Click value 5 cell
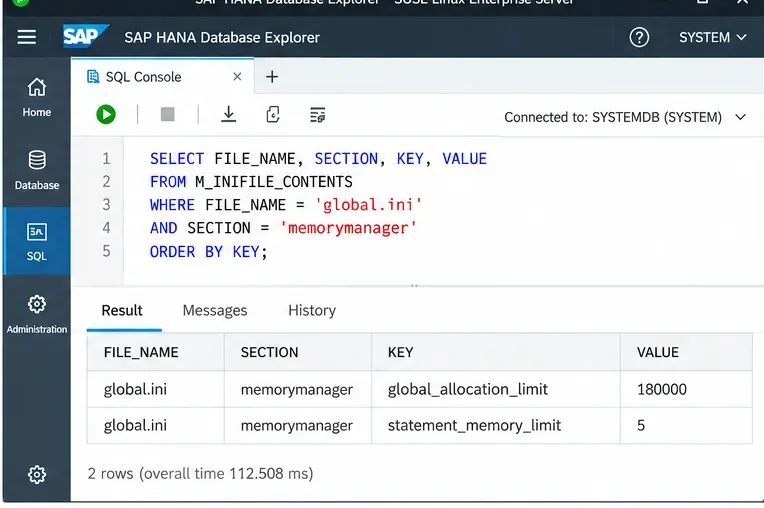The image size is (764, 508). coord(686,425)
